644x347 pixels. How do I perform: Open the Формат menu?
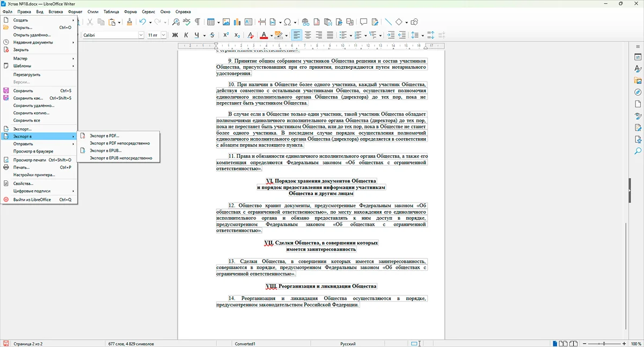76,11
